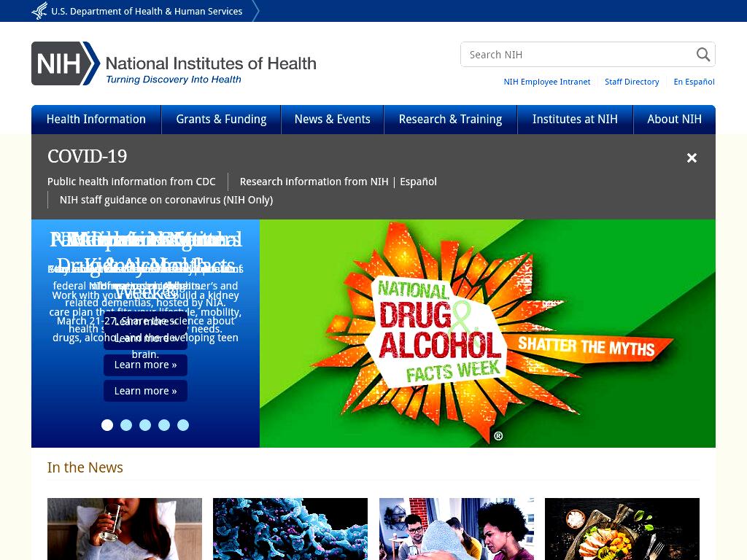
Task: Click the National Institutes of Health title text
Action: coord(211,63)
